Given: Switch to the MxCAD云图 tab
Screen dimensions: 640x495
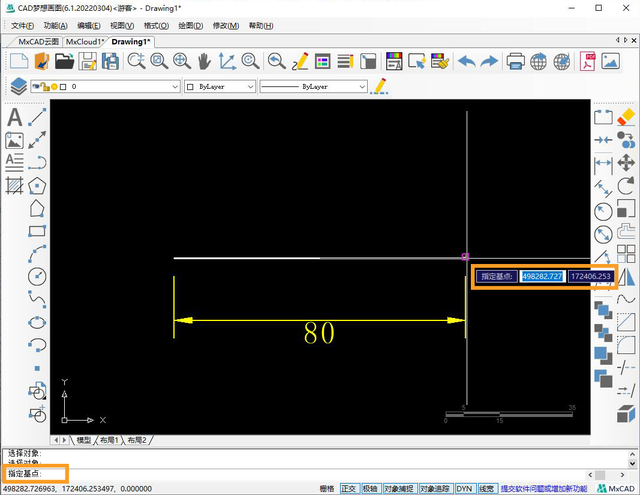Looking at the screenshot, I should pos(39,42).
